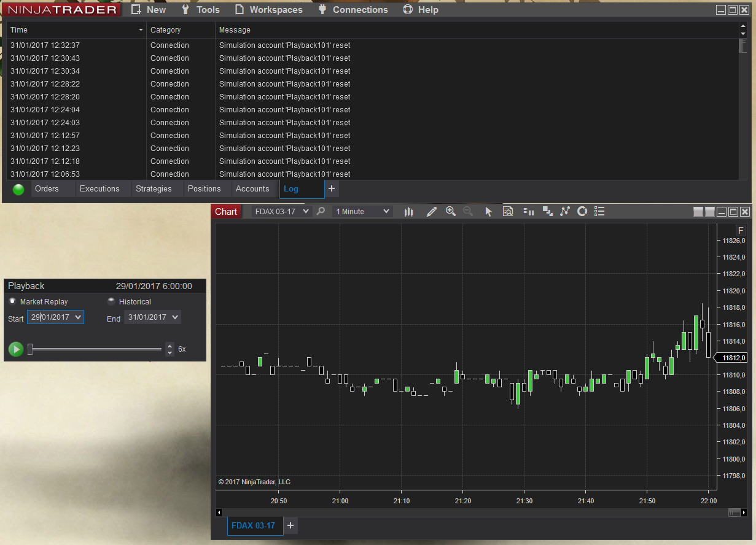Click the log vertical scrollbar thumb

tap(743, 46)
